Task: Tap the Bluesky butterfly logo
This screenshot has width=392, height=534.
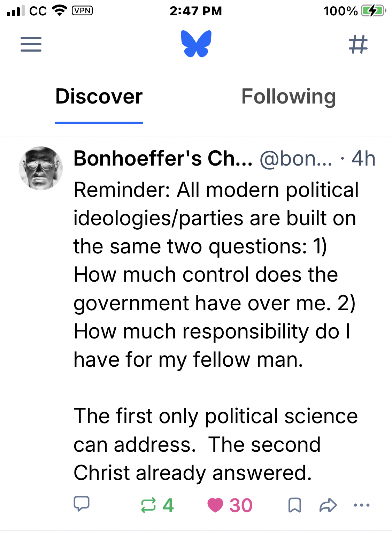Action: [196, 44]
